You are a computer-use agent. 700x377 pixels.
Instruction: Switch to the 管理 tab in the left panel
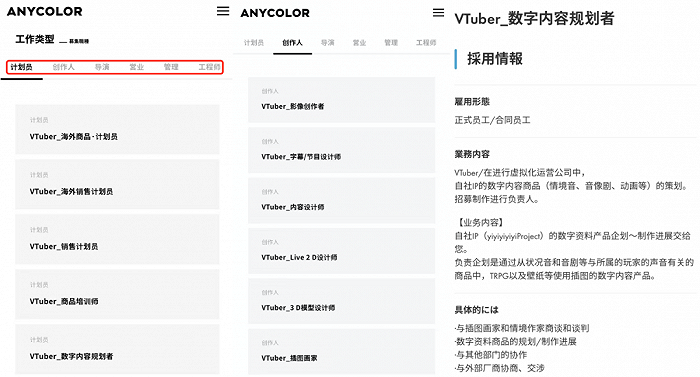(x=171, y=67)
